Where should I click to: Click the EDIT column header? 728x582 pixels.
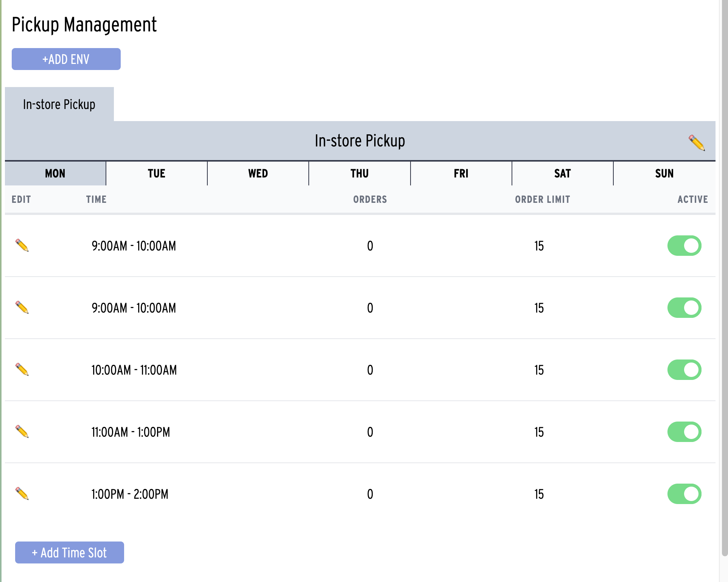pyautogui.click(x=21, y=199)
